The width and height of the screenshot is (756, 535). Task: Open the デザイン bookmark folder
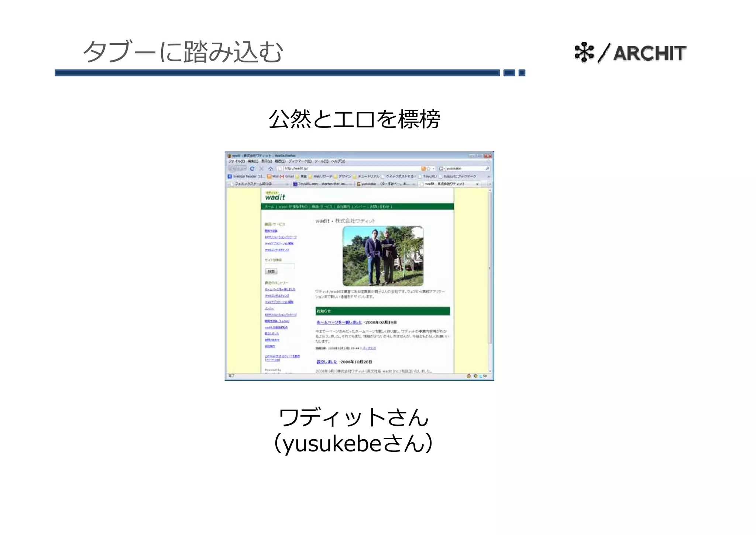pyautogui.click(x=342, y=176)
